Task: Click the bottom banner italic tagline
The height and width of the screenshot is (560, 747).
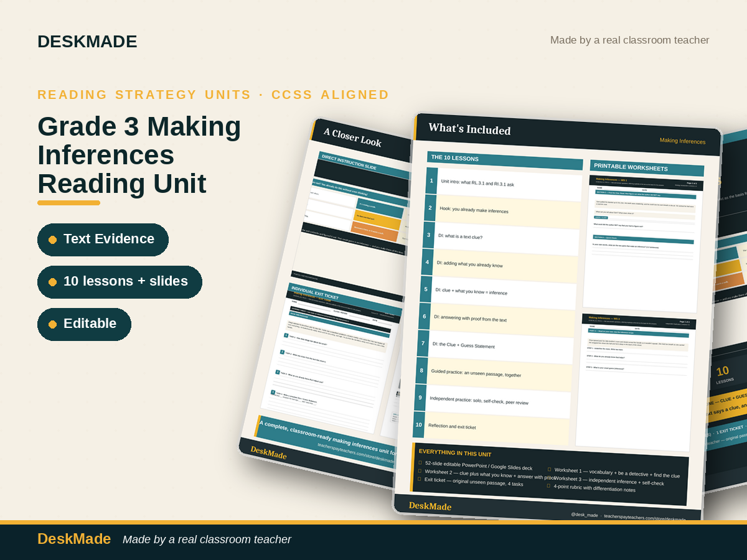Action: pos(207,539)
